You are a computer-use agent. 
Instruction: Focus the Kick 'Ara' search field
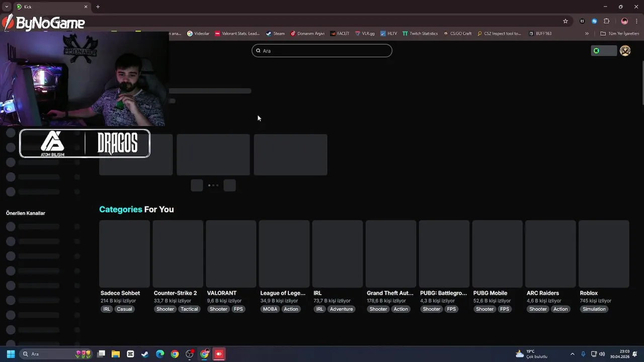(322, 51)
